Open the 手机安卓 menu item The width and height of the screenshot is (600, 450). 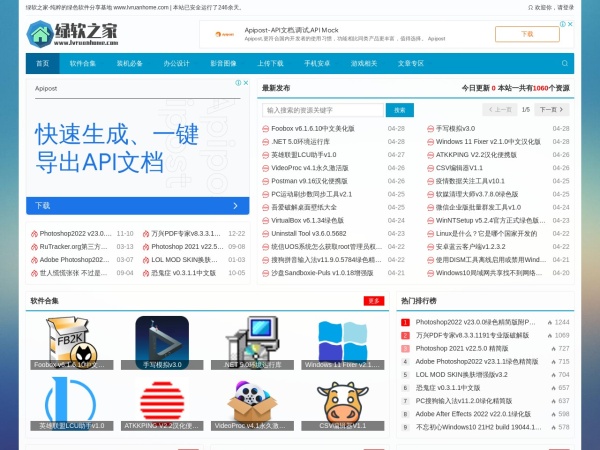click(x=317, y=64)
